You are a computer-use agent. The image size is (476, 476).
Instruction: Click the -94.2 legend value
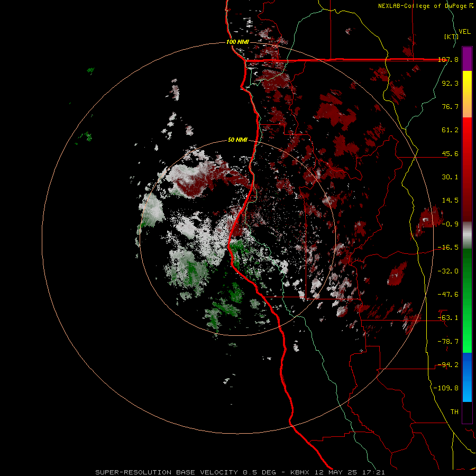pos(448,364)
